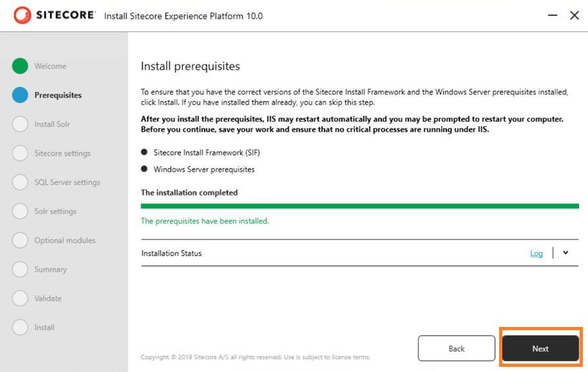Select the Prerequisites step in sidebar

[x=58, y=95]
